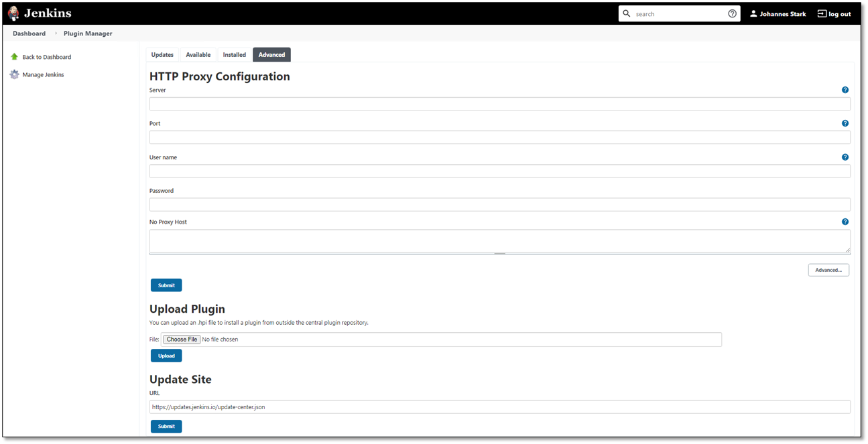Submit the HTTP Proxy Configuration
This screenshot has height=444, width=868.
tap(166, 285)
